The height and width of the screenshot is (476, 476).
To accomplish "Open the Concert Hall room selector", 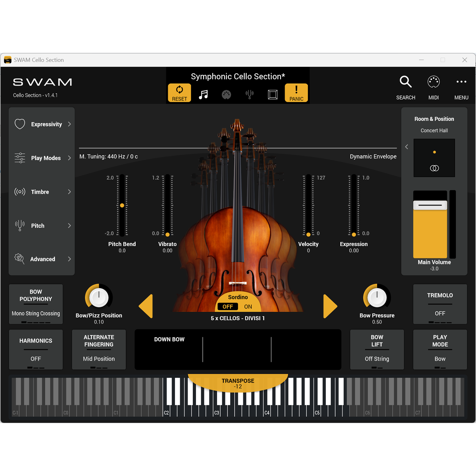I will click(x=434, y=131).
